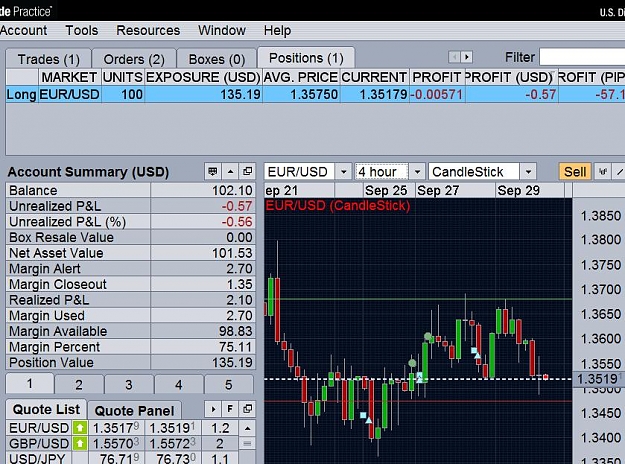Viewport: 625px width, 464px height.
Task: Click the EUR/USD instrument combo box field
Action: 300,172
